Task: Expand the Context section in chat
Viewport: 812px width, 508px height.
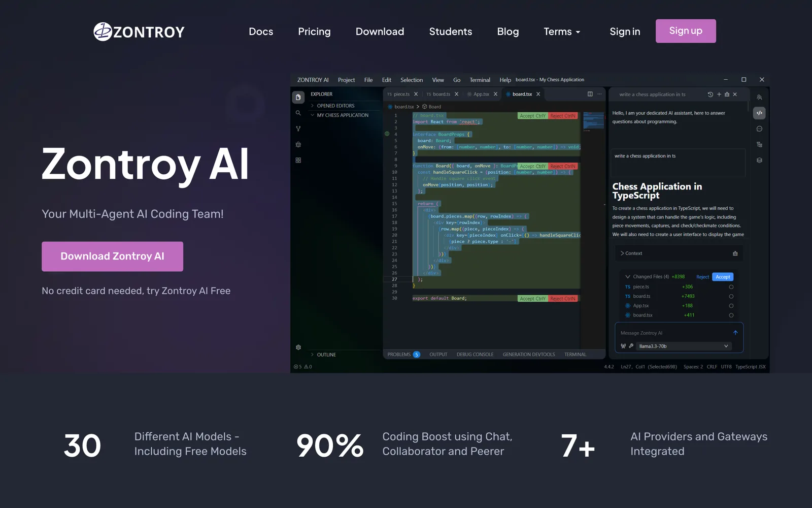Action: (631, 253)
